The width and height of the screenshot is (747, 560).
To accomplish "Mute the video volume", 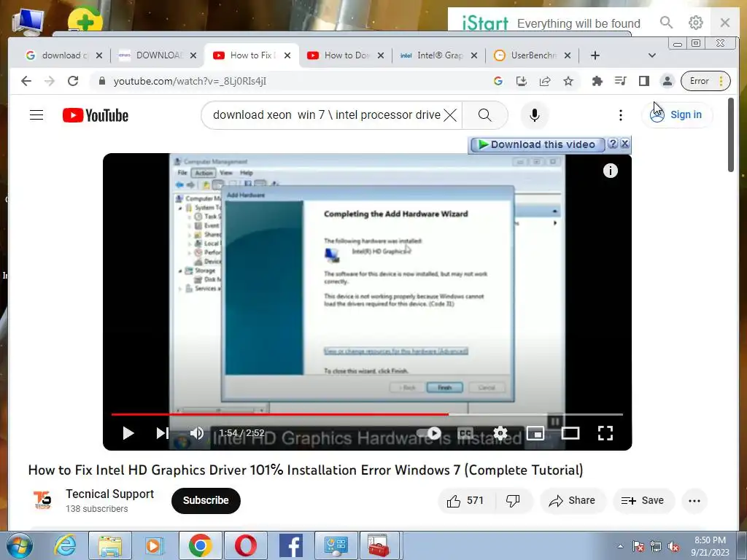I will tap(197, 433).
